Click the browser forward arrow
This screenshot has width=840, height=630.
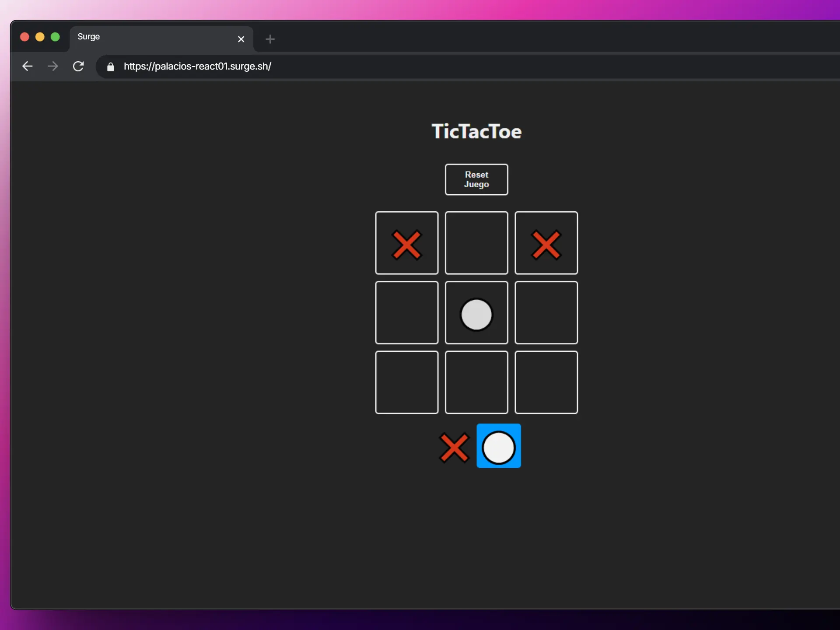click(52, 66)
